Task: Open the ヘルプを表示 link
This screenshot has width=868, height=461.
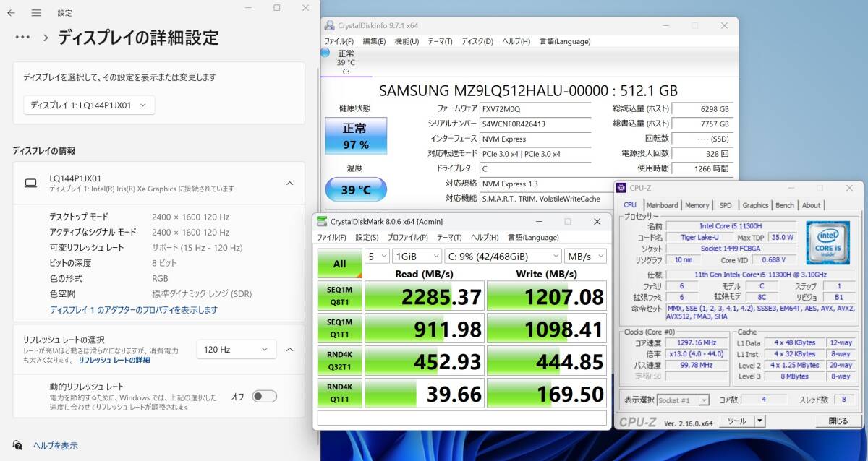Action: click(56, 446)
